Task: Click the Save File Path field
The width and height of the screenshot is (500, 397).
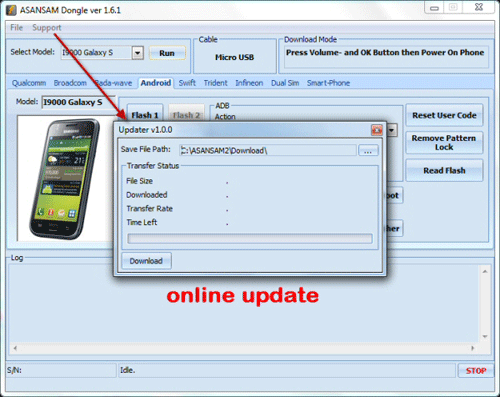Action: pos(268,150)
